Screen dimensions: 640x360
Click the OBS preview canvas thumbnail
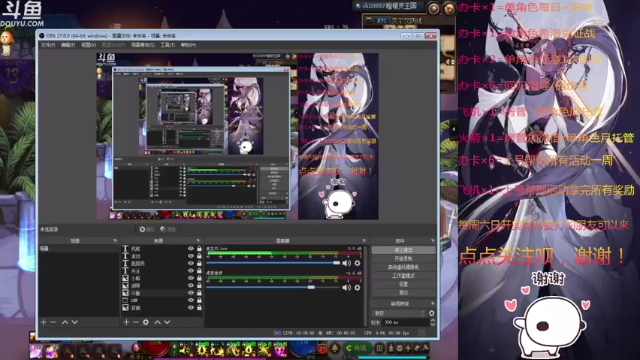237,136
